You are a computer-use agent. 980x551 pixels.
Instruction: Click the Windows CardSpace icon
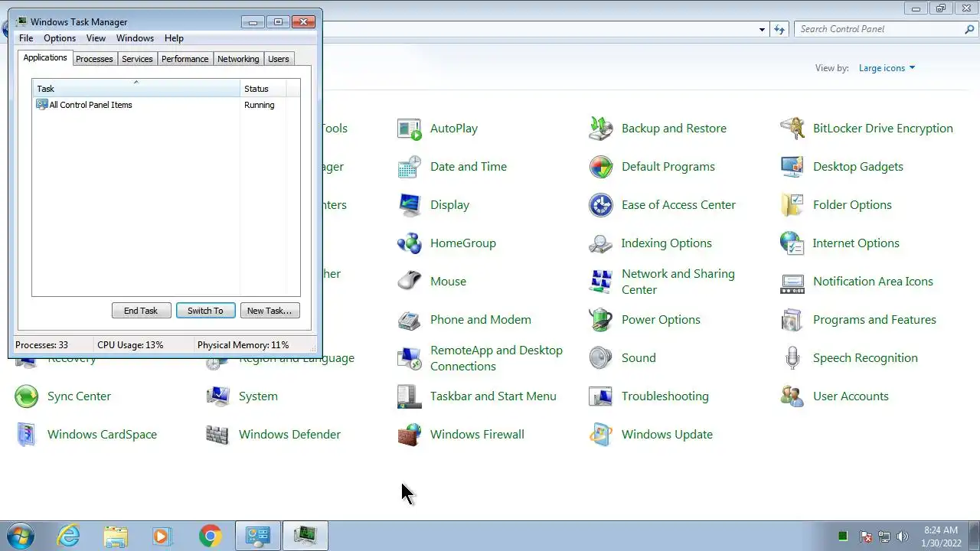pyautogui.click(x=26, y=435)
